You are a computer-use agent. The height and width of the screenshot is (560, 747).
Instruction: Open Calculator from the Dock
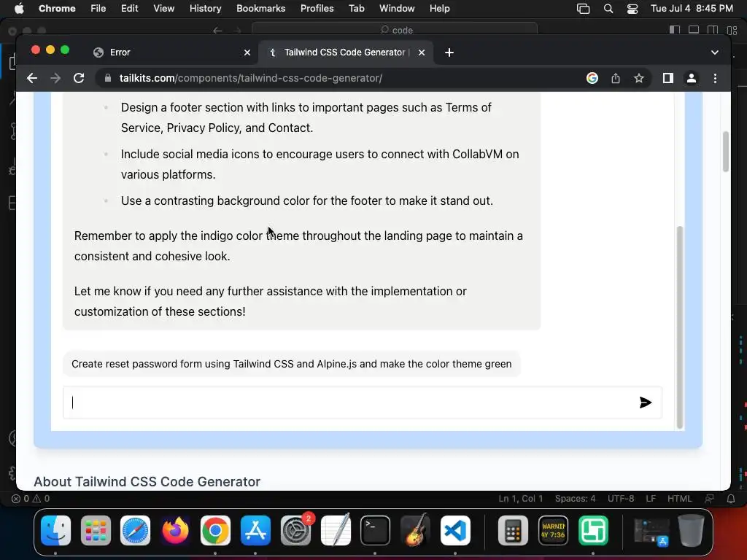point(513,531)
